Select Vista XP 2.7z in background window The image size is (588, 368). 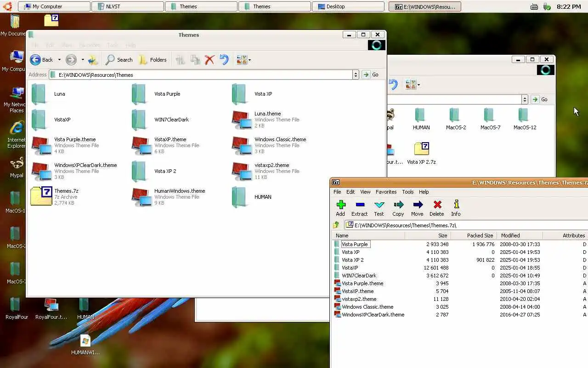pos(421,153)
